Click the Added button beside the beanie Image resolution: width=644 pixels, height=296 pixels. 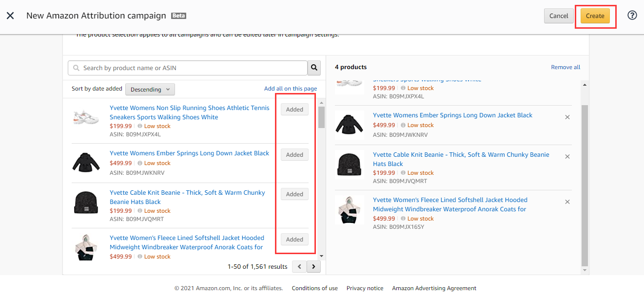[x=294, y=194]
